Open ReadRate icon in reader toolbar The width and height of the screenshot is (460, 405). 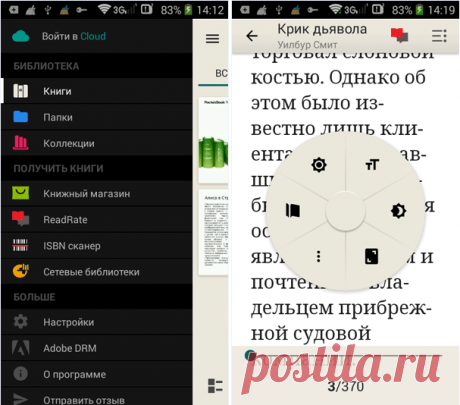(x=400, y=35)
